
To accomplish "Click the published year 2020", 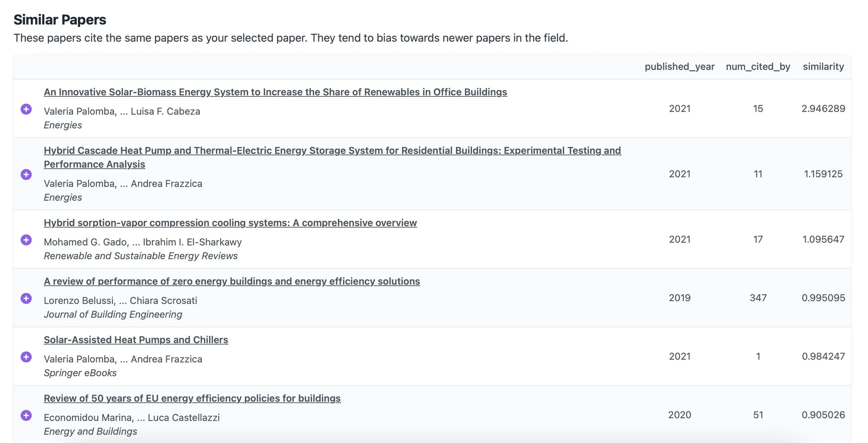I will [x=679, y=415].
